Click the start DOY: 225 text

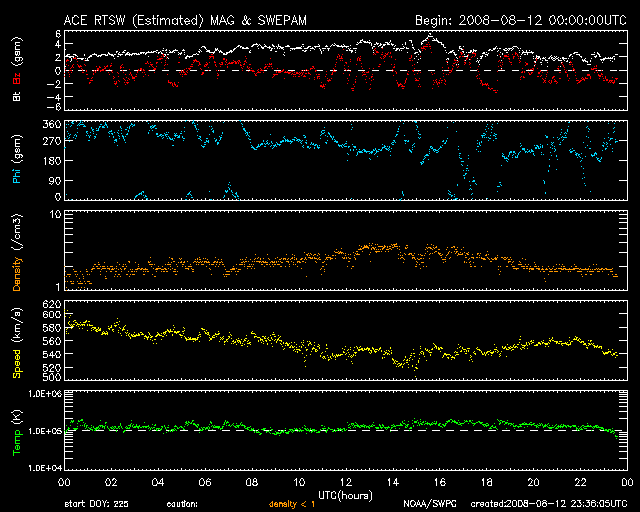97,504
